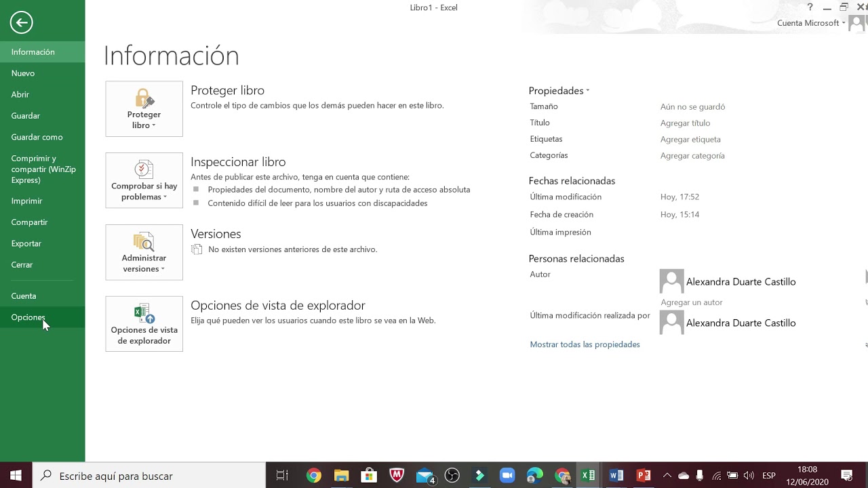
Task: Click the back arrow to return to the workbook
Action: [x=22, y=22]
